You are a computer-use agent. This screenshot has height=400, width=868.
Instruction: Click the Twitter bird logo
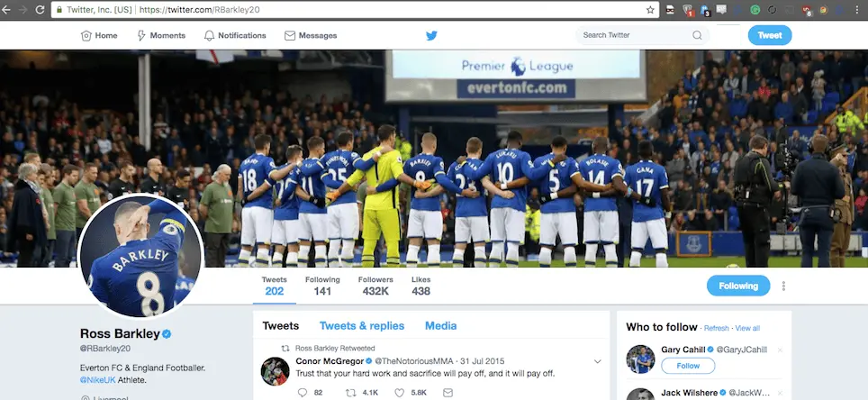(x=431, y=36)
